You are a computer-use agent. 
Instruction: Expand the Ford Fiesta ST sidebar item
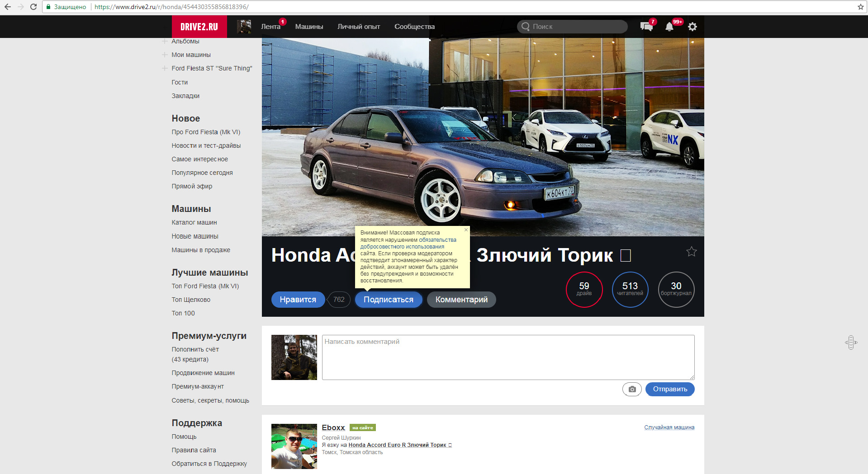coord(165,68)
